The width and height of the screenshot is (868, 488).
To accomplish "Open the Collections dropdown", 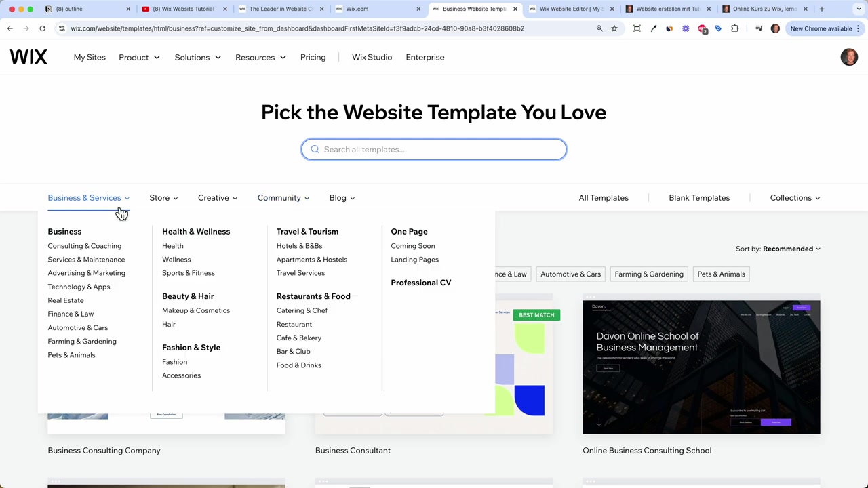I will coord(795,198).
